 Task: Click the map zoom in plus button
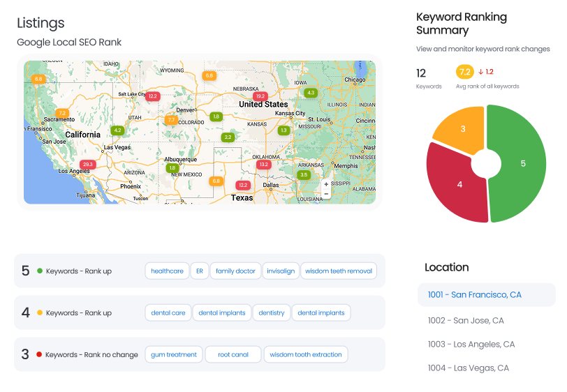pyautogui.click(x=326, y=185)
